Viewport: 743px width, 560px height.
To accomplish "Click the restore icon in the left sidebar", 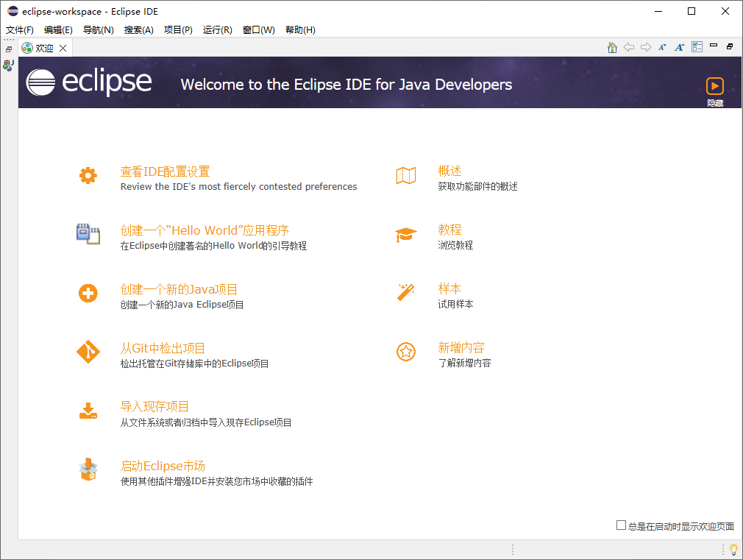I will click(9, 49).
